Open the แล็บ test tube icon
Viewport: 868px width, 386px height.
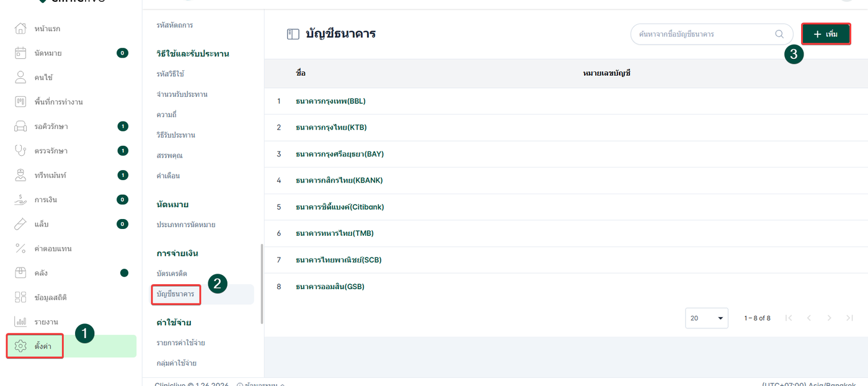(20, 224)
